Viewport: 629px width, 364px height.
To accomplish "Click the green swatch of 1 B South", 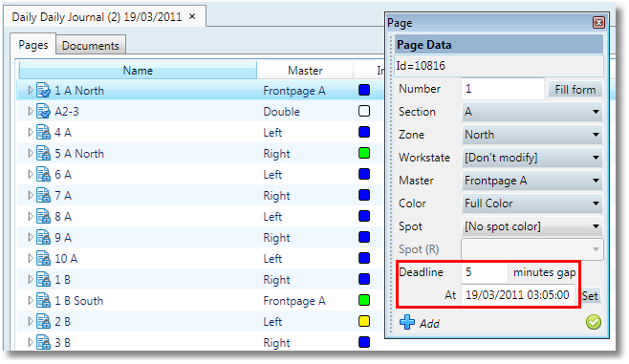I will click(364, 300).
